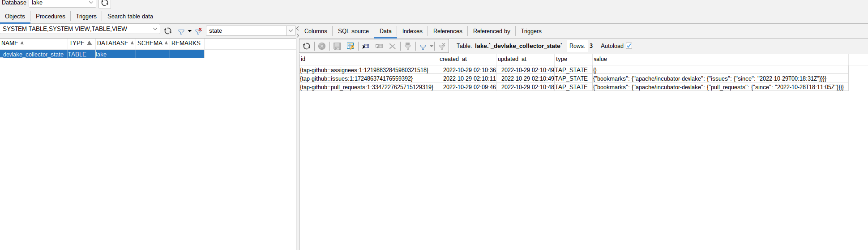Apply the blue funnel filter on the objects list
Viewport: 868px width, 250px height.
(181, 31)
